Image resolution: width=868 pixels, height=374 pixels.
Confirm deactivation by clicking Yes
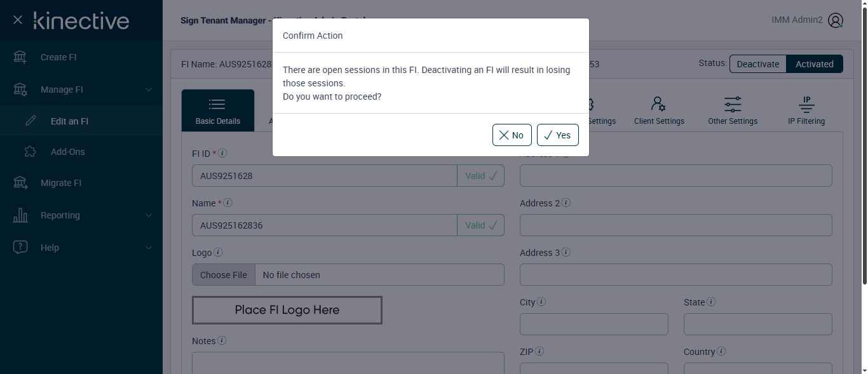click(x=557, y=135)
